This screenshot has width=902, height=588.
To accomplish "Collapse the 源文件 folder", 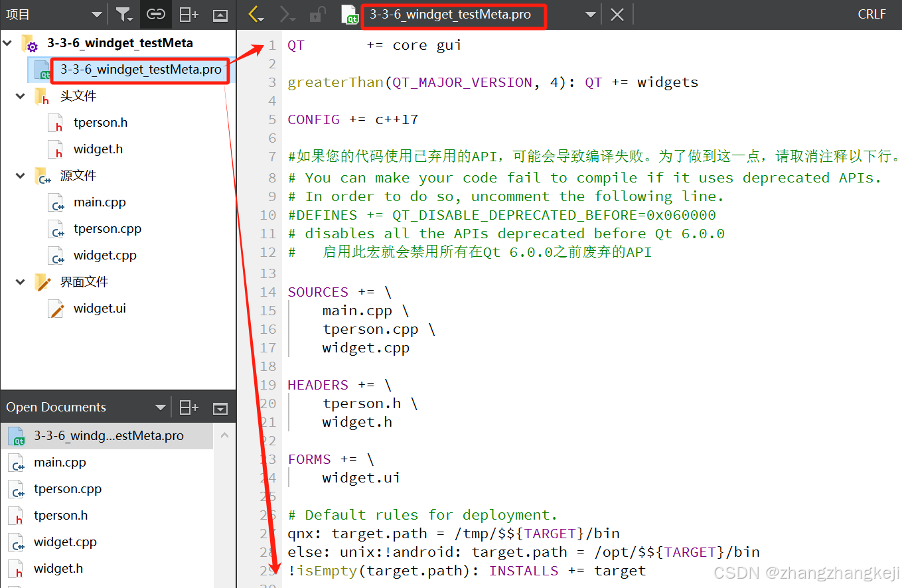I will [x=21, y=176].
